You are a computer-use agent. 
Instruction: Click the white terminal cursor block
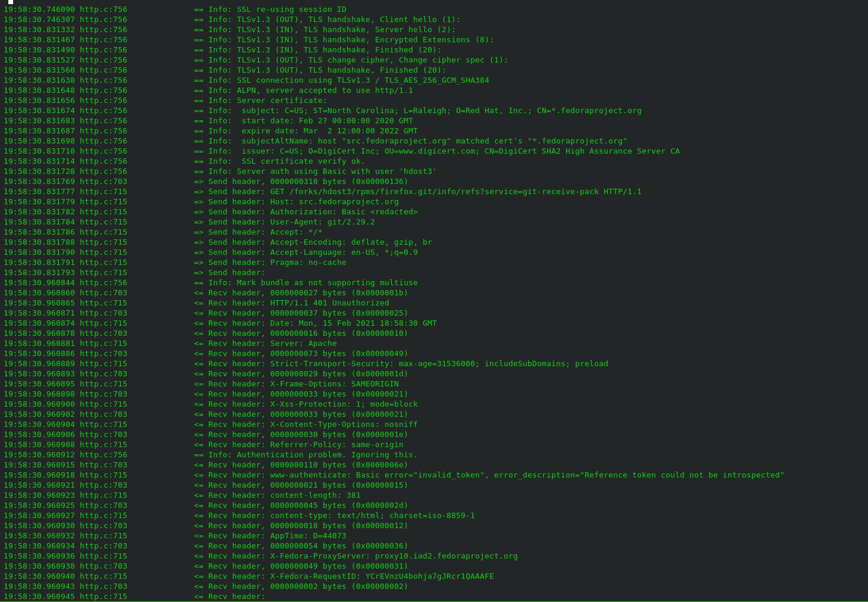point(11,2)
